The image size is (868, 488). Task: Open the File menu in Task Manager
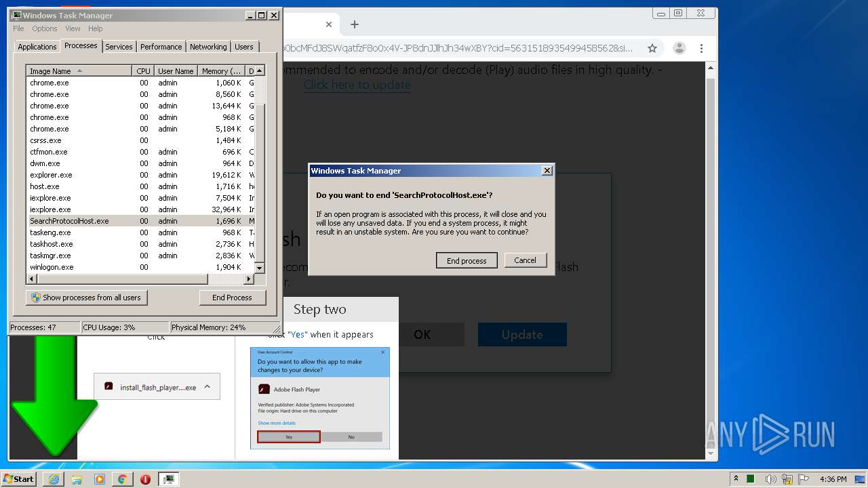[x=18, y=28]
